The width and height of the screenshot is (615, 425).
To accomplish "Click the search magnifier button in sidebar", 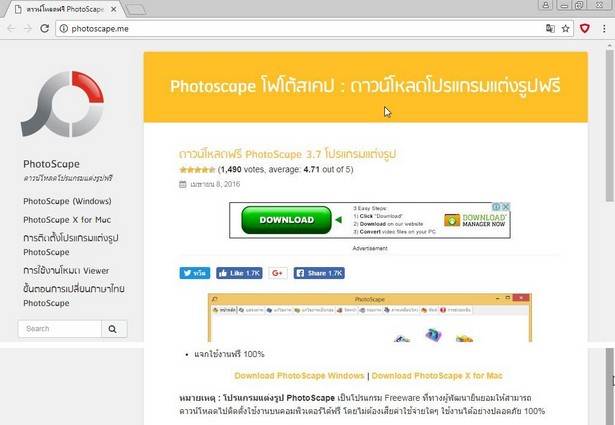I will point(114,329).
